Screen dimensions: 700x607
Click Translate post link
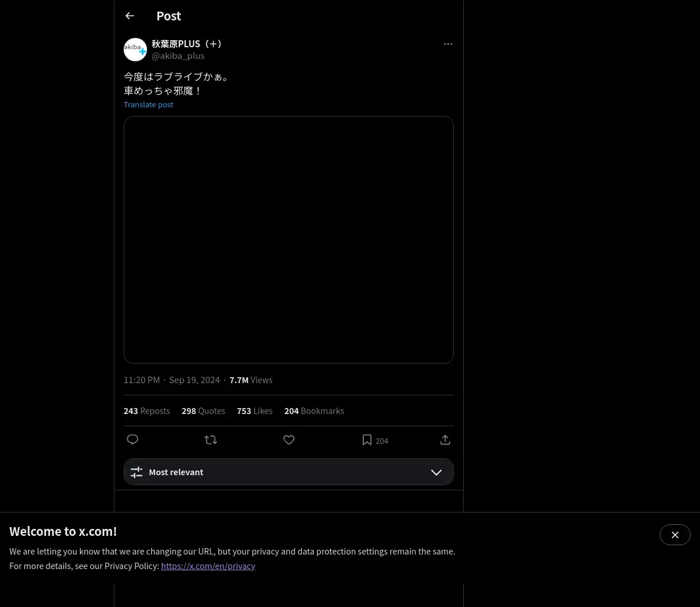coord(148,104)
